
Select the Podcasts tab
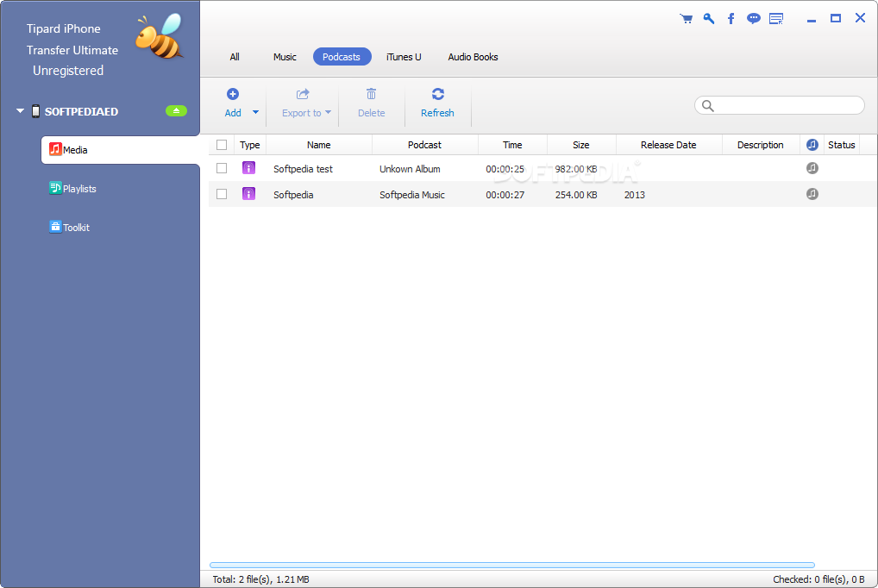click(x=342, y=57)
